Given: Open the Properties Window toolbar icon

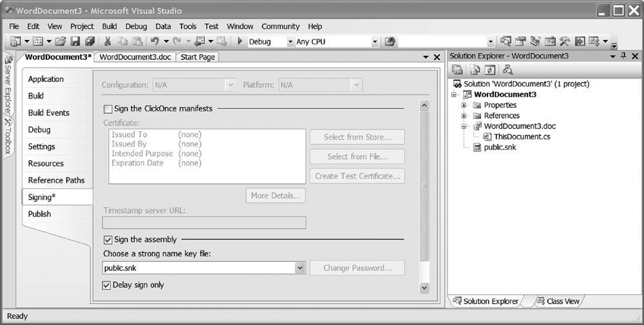Looking at the screenshot, I should pyautogui.click(x=520, y=41).
